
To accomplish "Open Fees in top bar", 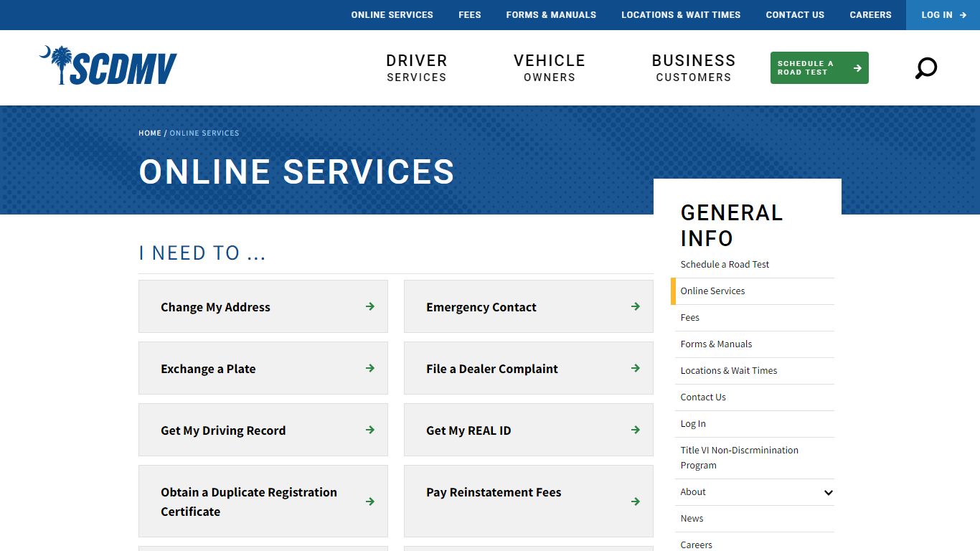I will [x=470, y=15].
